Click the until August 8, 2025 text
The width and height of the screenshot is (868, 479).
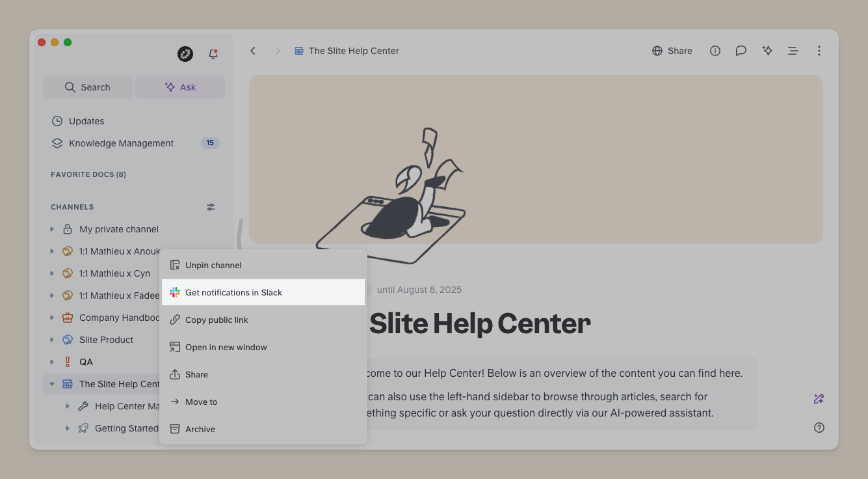coord(419,290)
